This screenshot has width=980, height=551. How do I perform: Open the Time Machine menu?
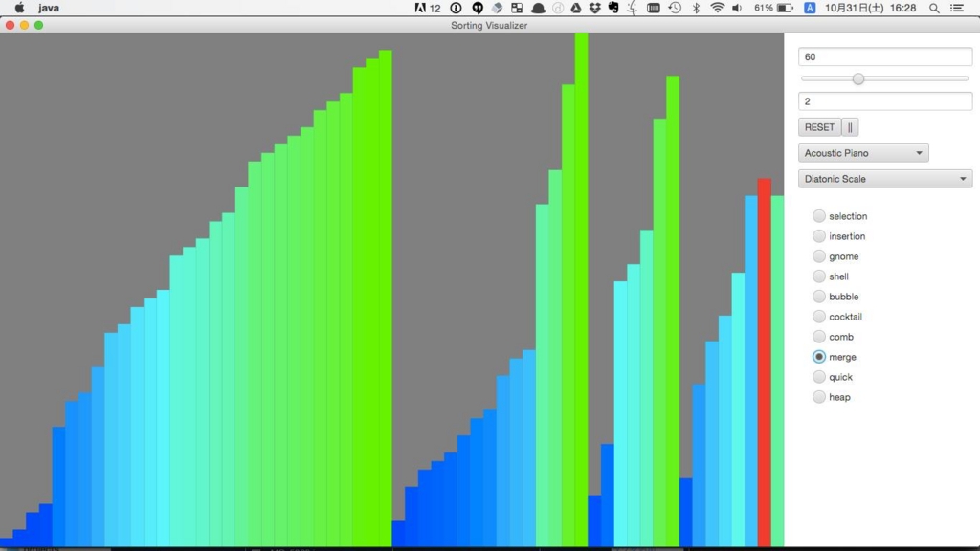tap(674, 8)
